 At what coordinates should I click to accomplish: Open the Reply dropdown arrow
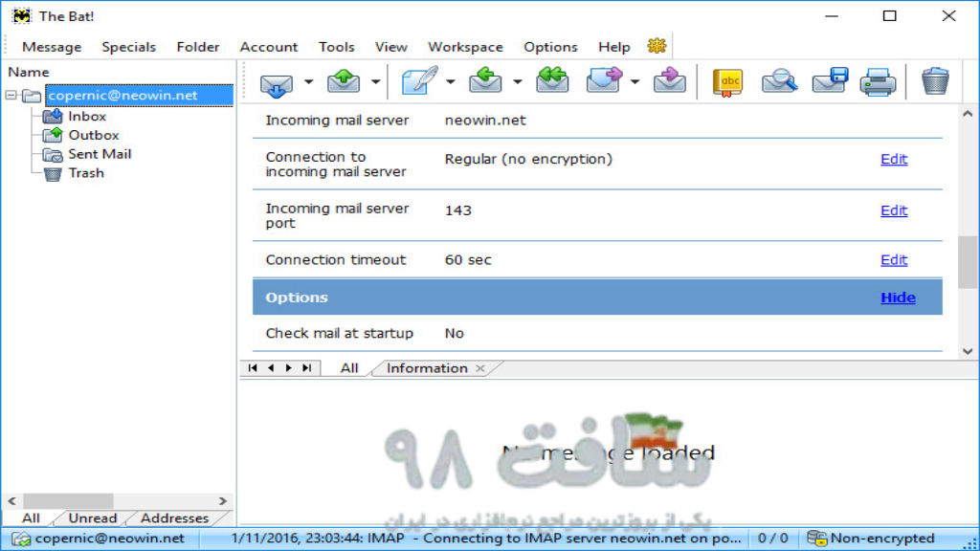click(517, 82)
